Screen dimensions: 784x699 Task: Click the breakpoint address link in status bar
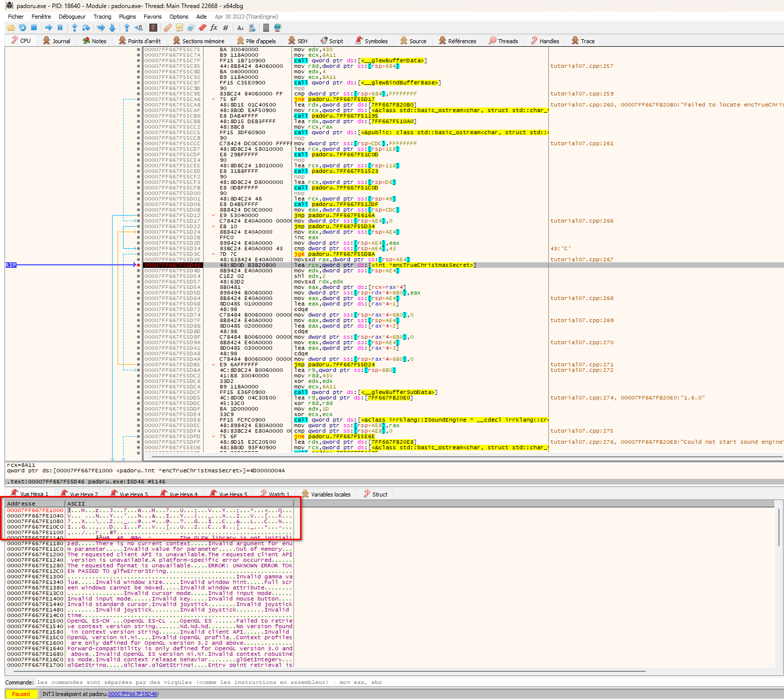coord(133,694)
